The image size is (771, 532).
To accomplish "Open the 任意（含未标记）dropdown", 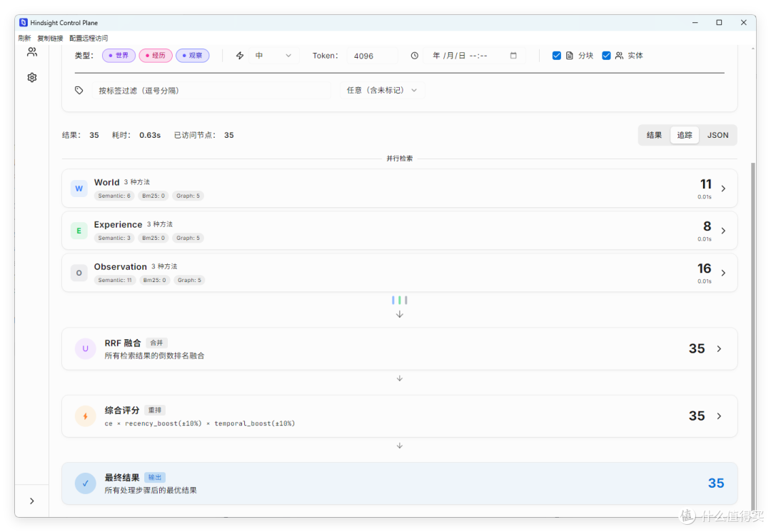I will tap(382, 91).
